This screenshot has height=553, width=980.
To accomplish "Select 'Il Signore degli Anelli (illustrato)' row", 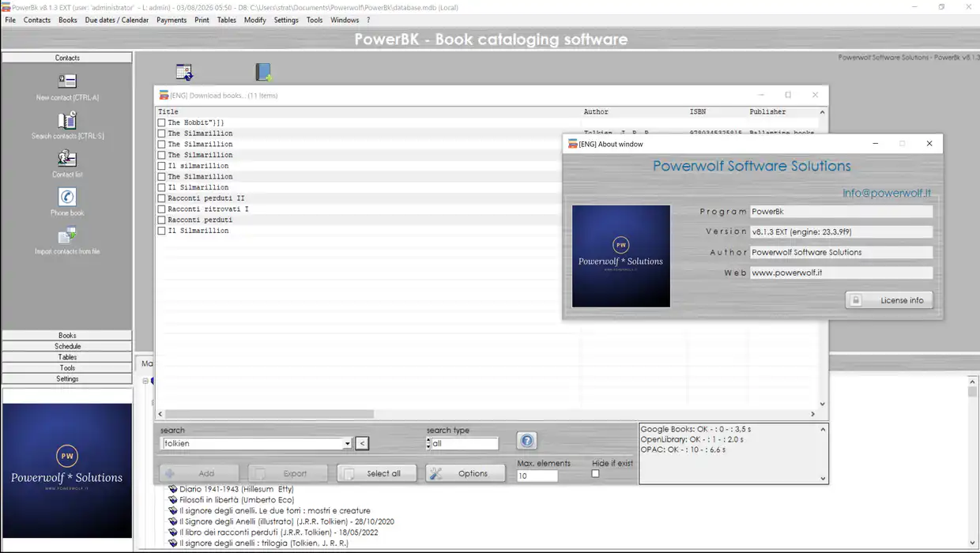I will click(286, 521).
